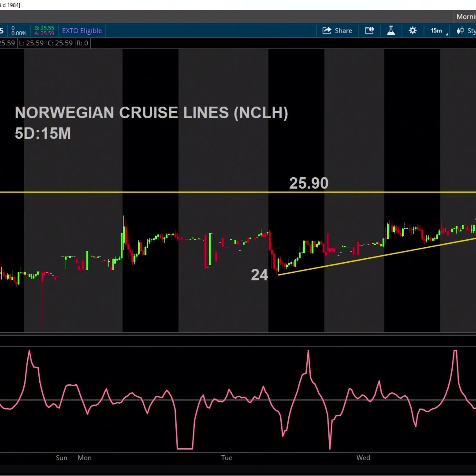Select the NORWEGIAN CRUISE LINES (NCLH) text note

[x=151, y=113]
